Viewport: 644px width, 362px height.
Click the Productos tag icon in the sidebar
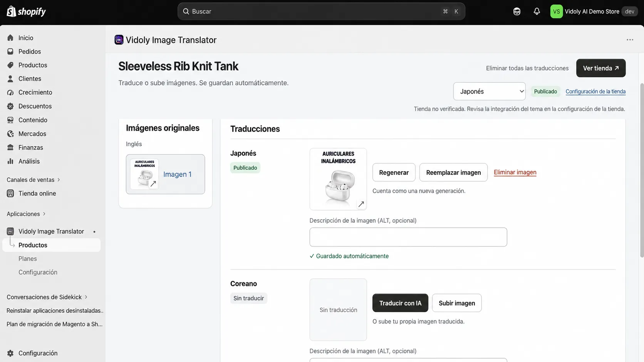click(x=10, y=65)
